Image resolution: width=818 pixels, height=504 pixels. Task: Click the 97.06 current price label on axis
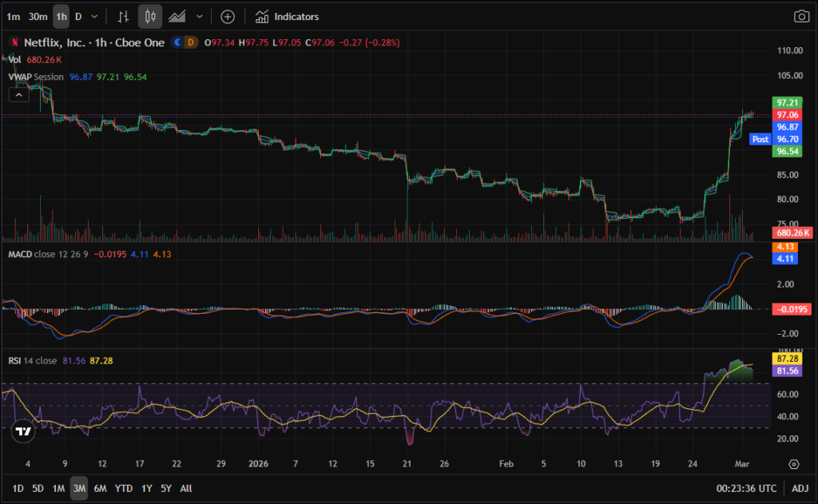pos(788,115)
